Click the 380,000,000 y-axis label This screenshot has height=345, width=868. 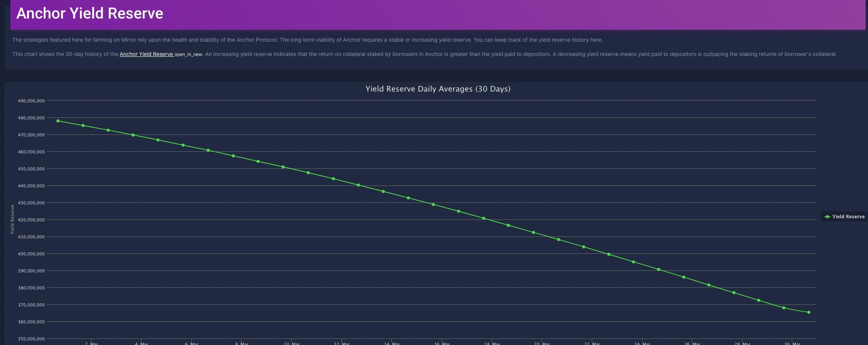(31, 288)
